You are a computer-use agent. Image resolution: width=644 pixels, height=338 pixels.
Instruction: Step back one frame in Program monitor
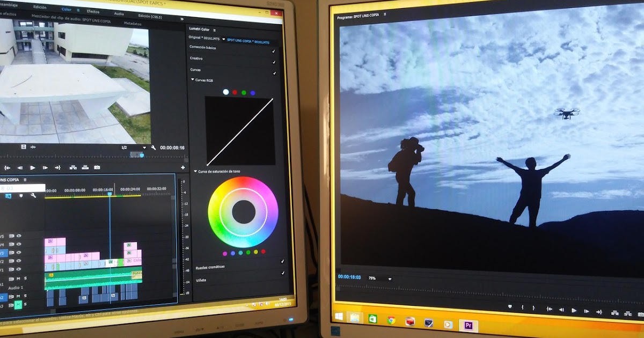(561, 310)
